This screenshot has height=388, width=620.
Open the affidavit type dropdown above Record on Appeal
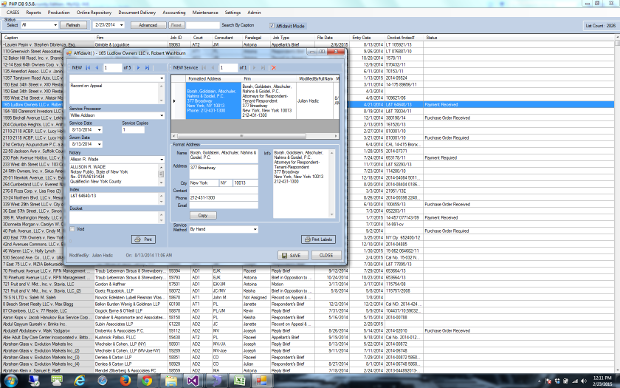[162, 78]
